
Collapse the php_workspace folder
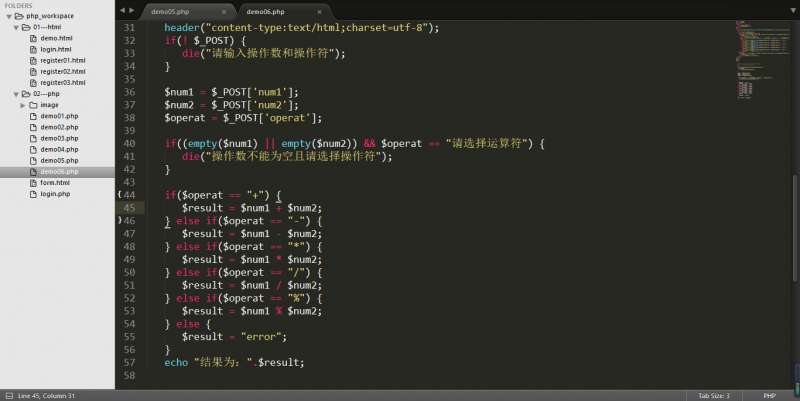pos(7,17)
